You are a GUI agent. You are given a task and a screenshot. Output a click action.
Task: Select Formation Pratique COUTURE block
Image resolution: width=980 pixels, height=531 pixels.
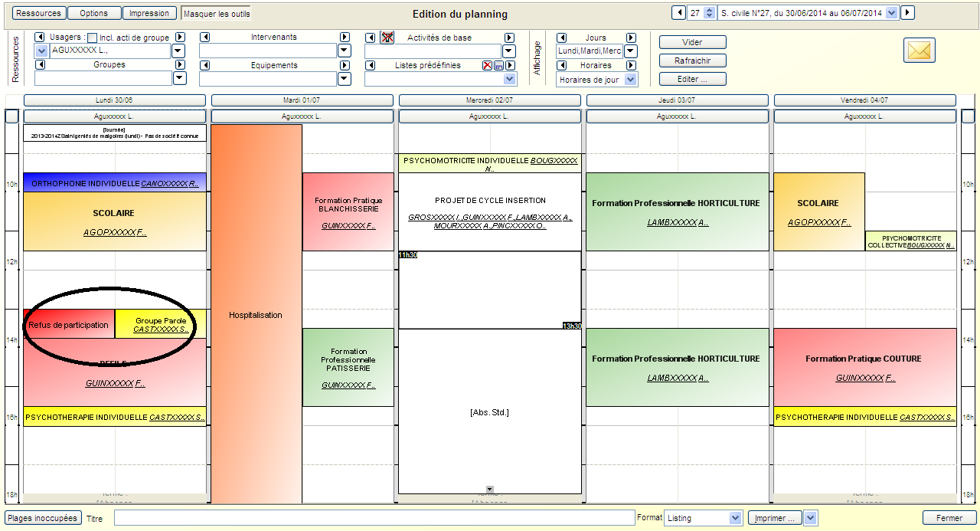point(865,367)
